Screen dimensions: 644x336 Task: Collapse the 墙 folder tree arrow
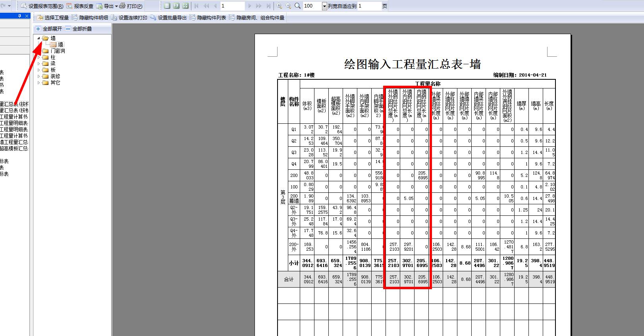[39, 38]
